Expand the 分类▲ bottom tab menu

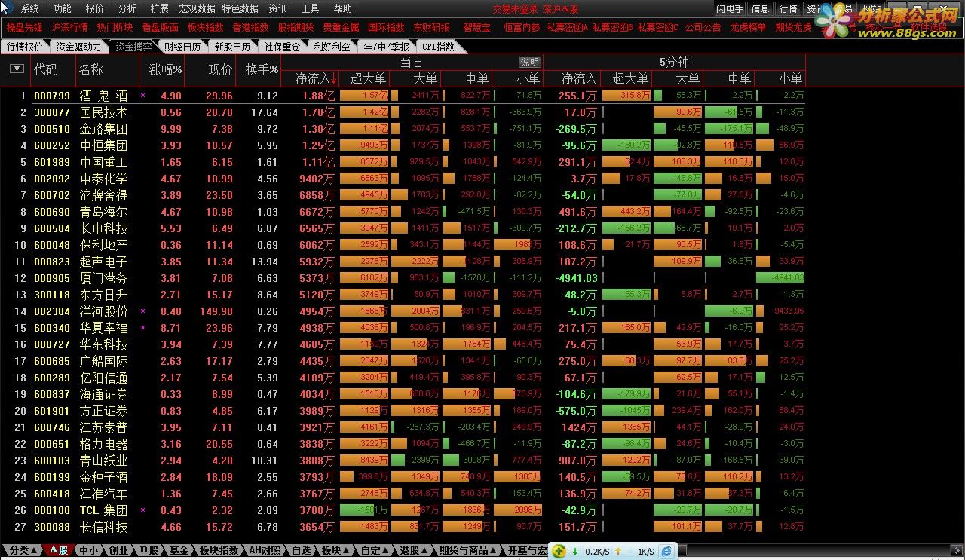tap(24, 551)
